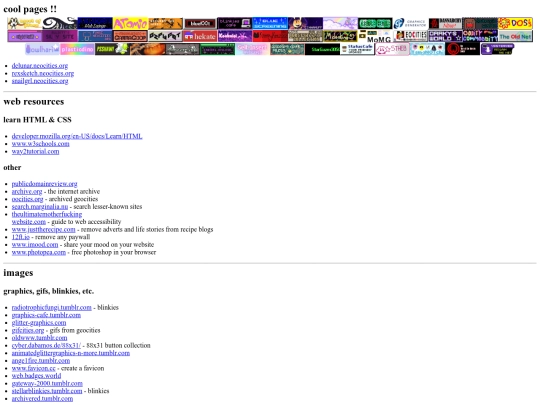Visit rexsketch.neocities.org link
540x405 pixels.
tap(43, 73)
